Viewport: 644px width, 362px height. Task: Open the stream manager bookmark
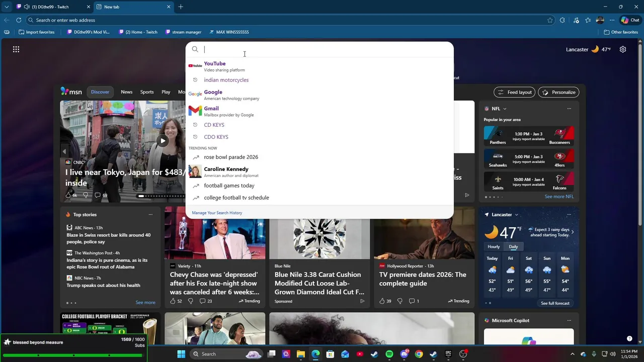(x=183, y=32)
